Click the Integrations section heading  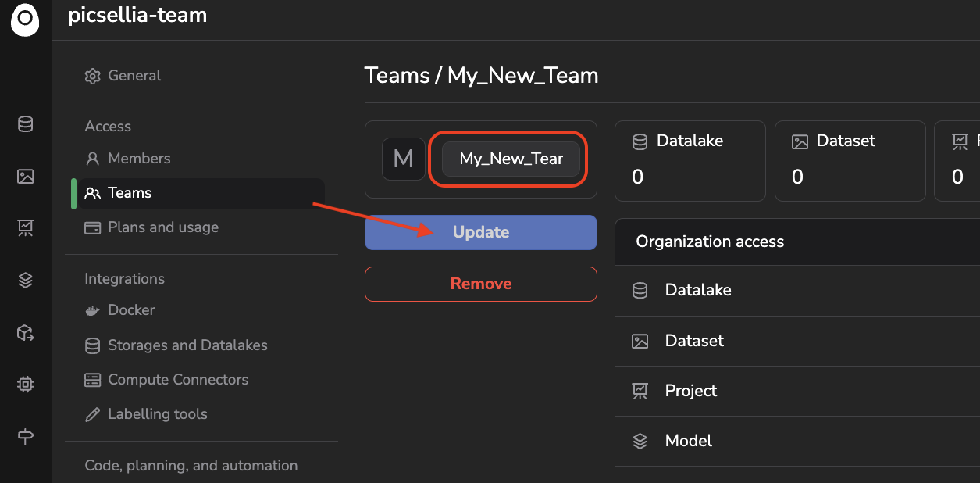[x=125, y=279]
